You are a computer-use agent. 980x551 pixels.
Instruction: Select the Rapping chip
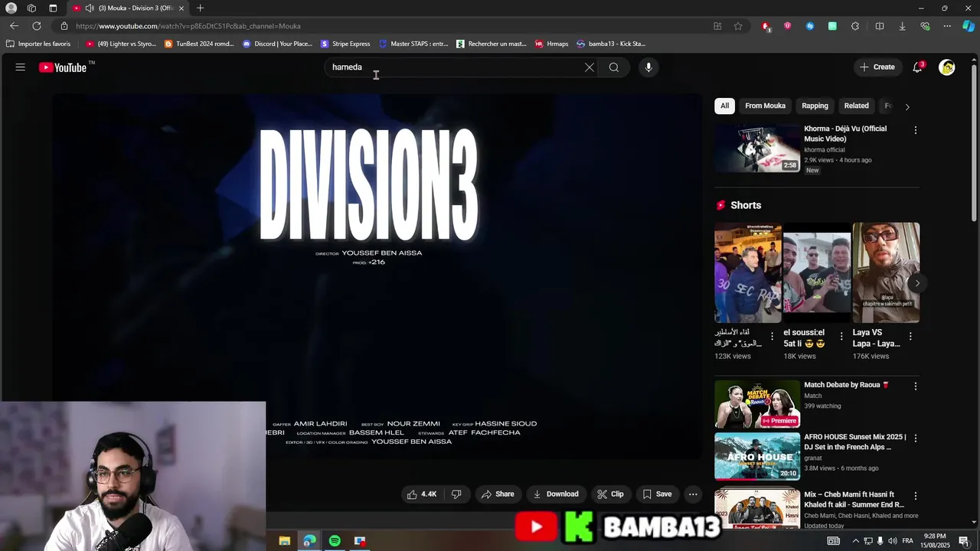pyautogui.click(x=815, y=106)
